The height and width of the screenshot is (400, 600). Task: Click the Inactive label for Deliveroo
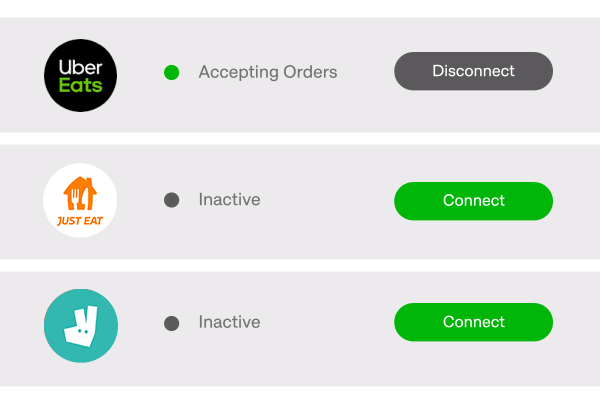[229, 323]
